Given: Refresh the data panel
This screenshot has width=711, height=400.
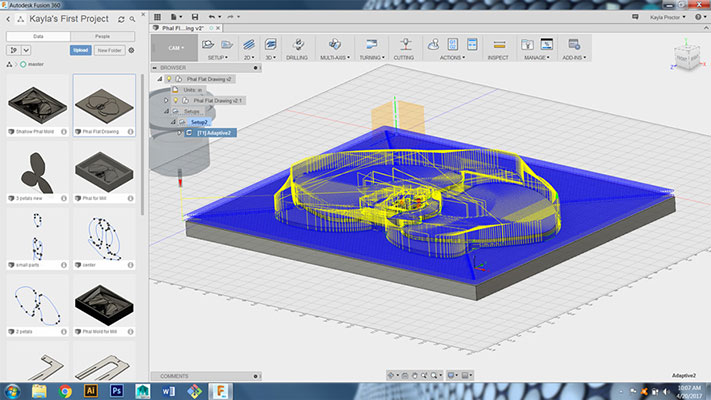Looking at the screenshot, I should click(x=121, y=20).
